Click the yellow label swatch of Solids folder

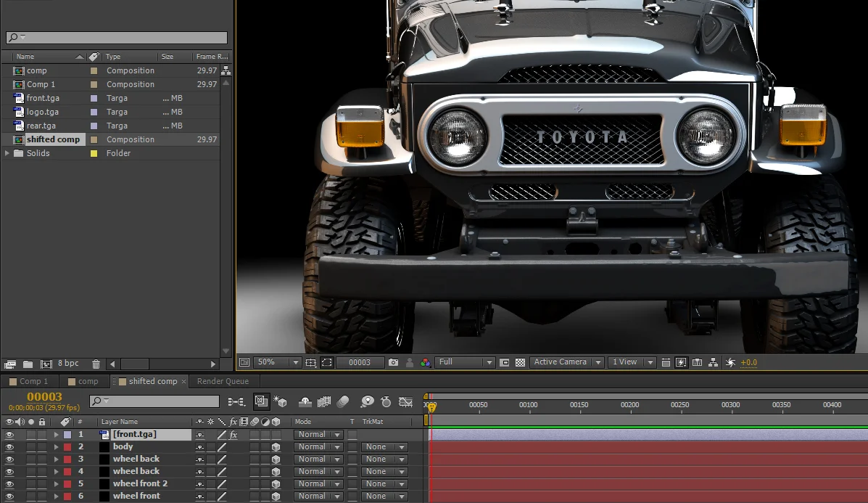tap(94, 153)
